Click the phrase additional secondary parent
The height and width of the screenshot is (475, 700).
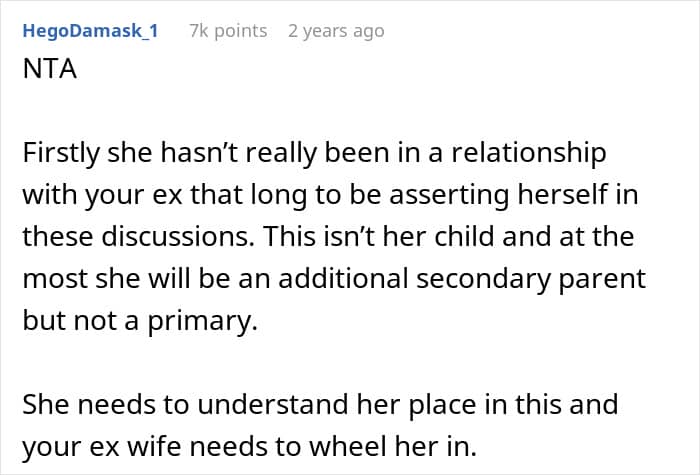pos(462,279)
